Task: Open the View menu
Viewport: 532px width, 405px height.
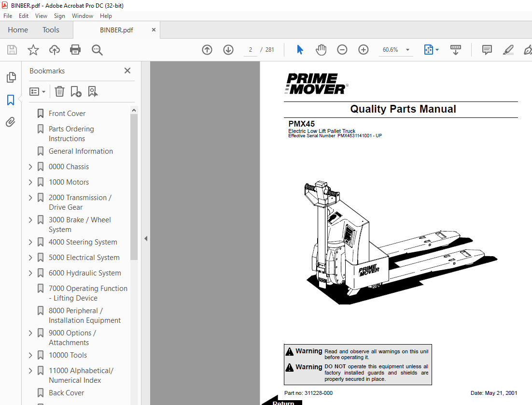Action: pyautogui.click(x=41, y=16)
